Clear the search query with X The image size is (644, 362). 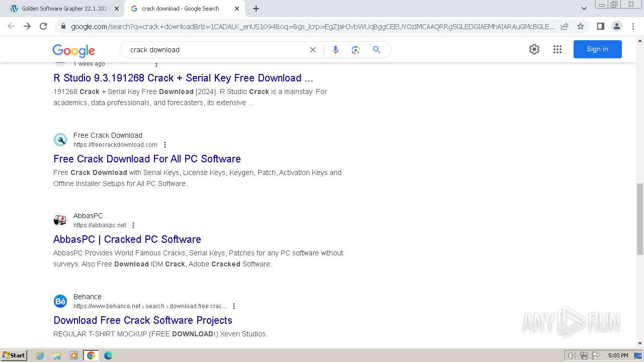tap(313, 50)
